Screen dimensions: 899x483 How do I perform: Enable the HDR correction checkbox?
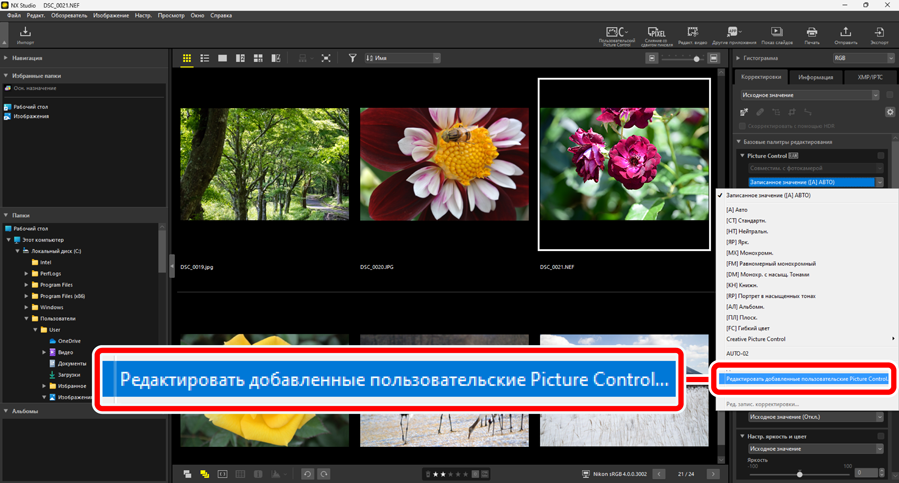click(744, 126)
